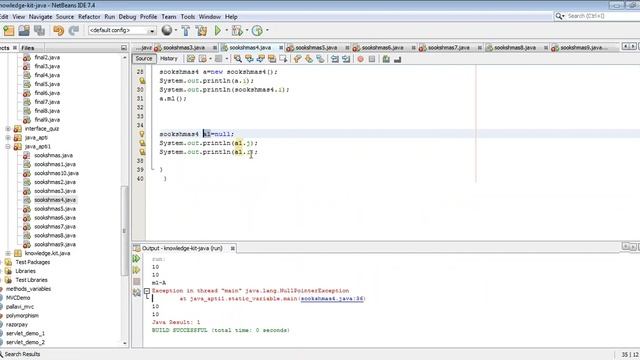Image resolution: width=640 pixels, height=360 pixels.
Task: Open the sookshmas4.java:36 stack trace link
Action: tap(332, 299)
